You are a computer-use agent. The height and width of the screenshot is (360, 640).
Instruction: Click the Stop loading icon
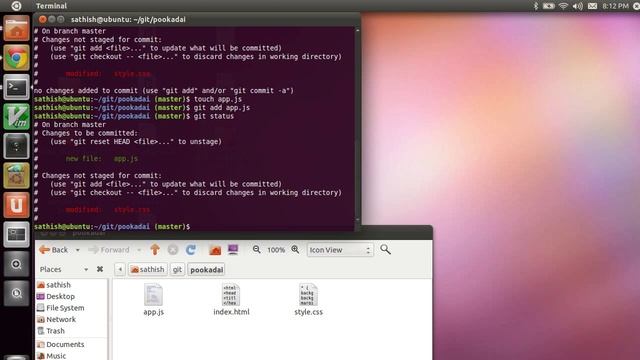(173, 249)
